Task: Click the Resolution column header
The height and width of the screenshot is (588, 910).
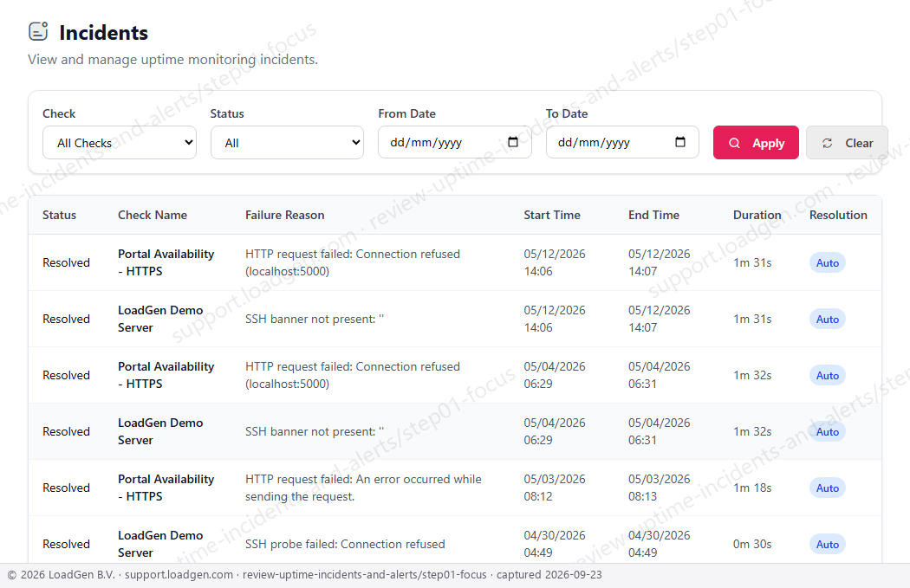Action: tap(838, 215)
